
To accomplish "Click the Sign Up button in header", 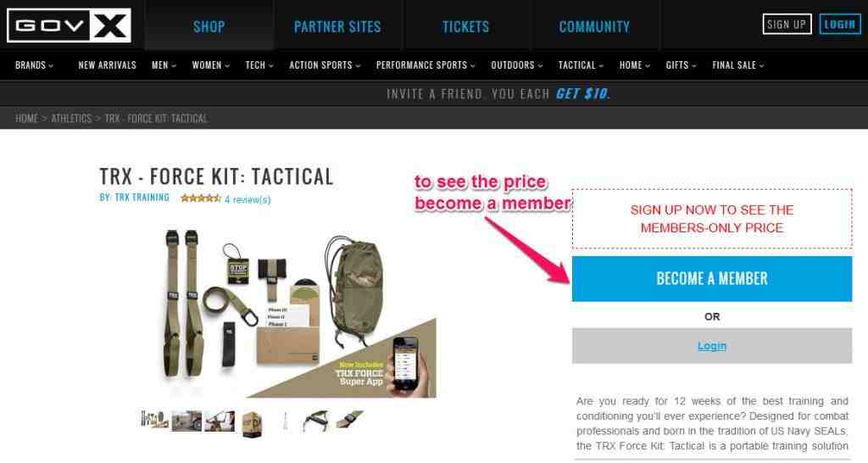I will (x=787, y=25).
